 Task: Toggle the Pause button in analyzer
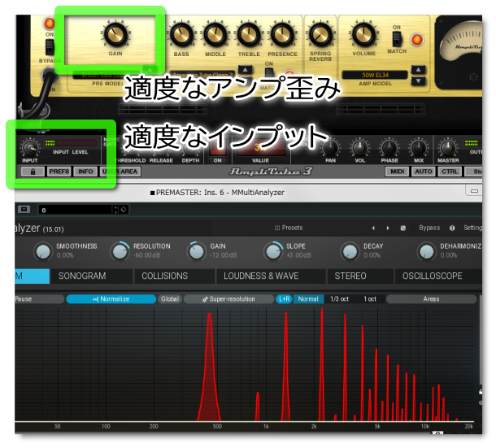point(39,299)
